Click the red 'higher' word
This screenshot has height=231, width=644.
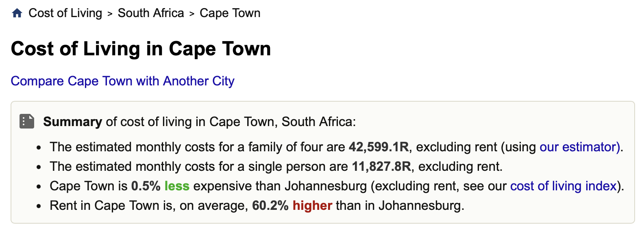pyautogui.click(x=312, y=205)
